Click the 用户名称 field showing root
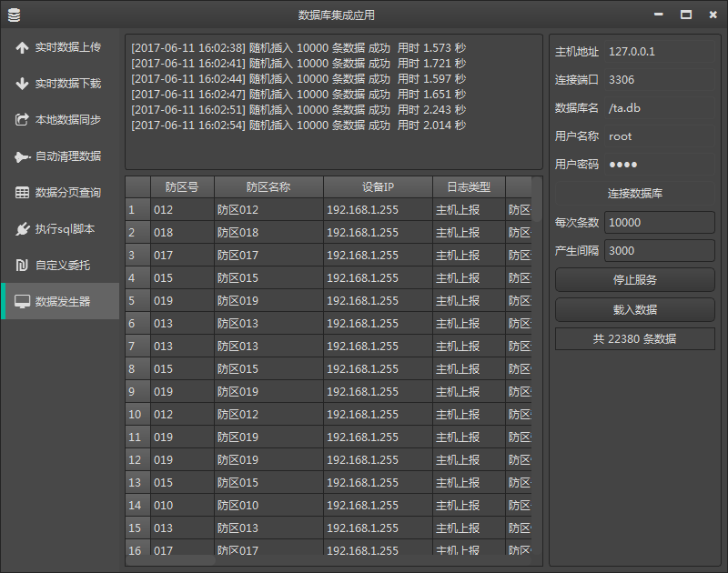Viewport: 728px width, 573px height. (x=659, y=136)
